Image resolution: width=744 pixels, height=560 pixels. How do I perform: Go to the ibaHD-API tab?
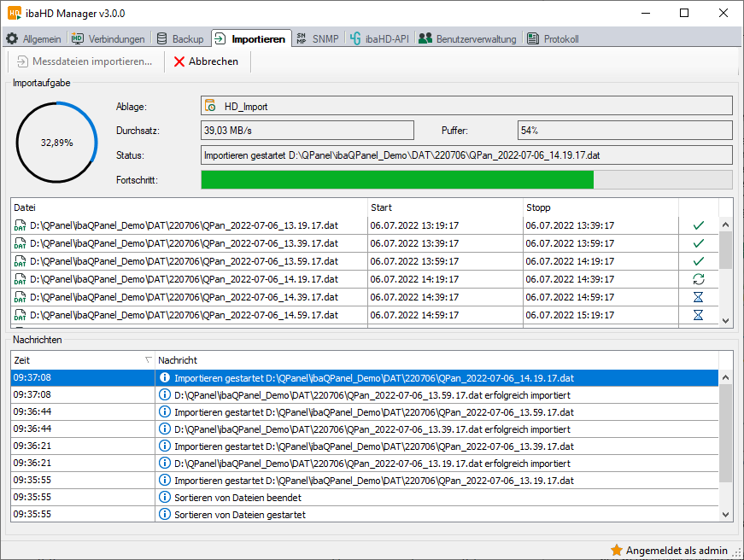click(380, 39)
